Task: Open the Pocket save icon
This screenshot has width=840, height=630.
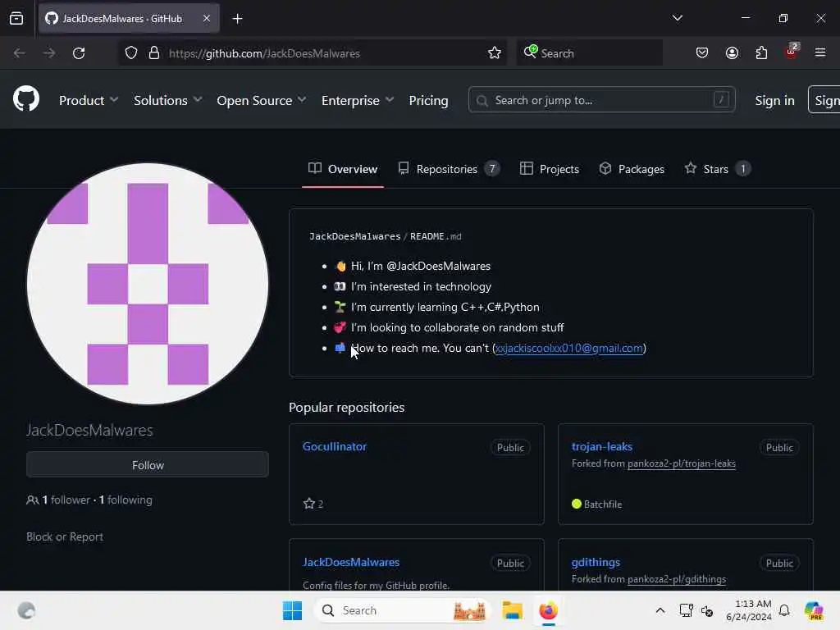Action: 702,53
